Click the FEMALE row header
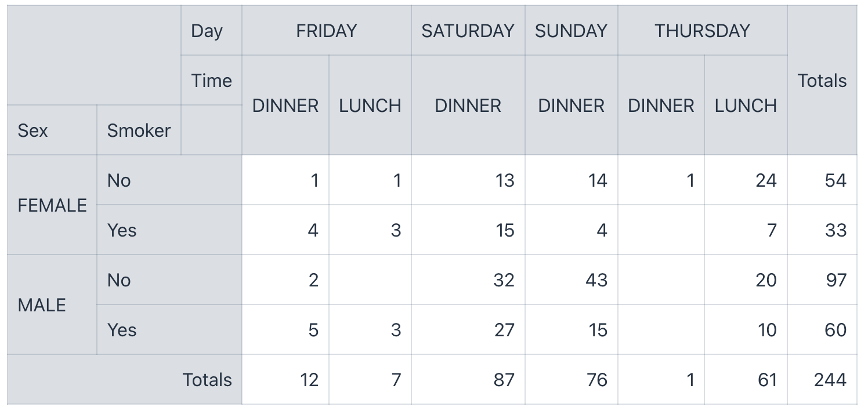 click(x=52, y=205)
